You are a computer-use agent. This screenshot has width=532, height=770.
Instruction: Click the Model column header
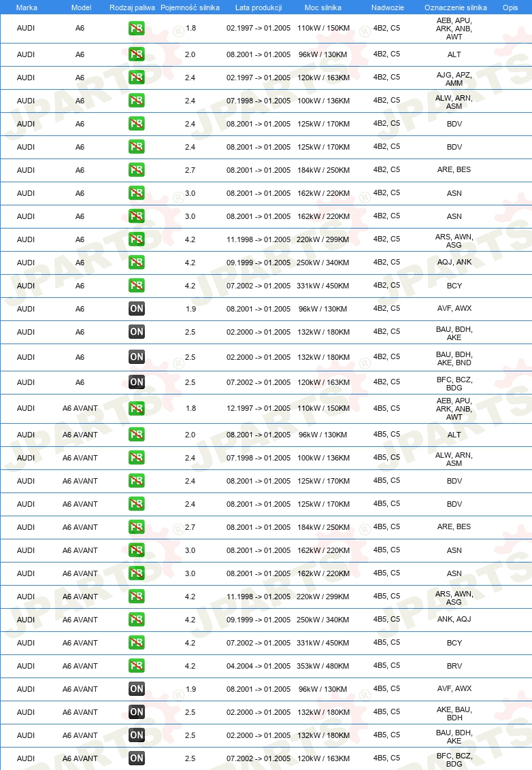click(x=81, y=7)
